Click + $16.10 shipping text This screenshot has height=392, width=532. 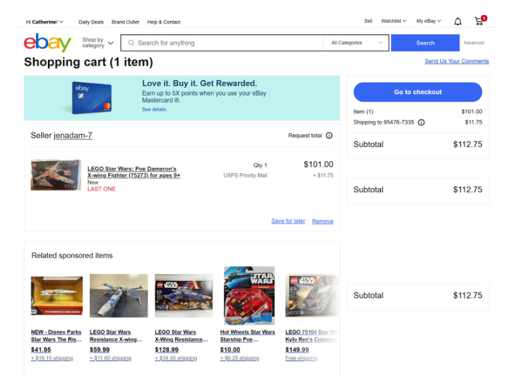[x=52, y=358]
